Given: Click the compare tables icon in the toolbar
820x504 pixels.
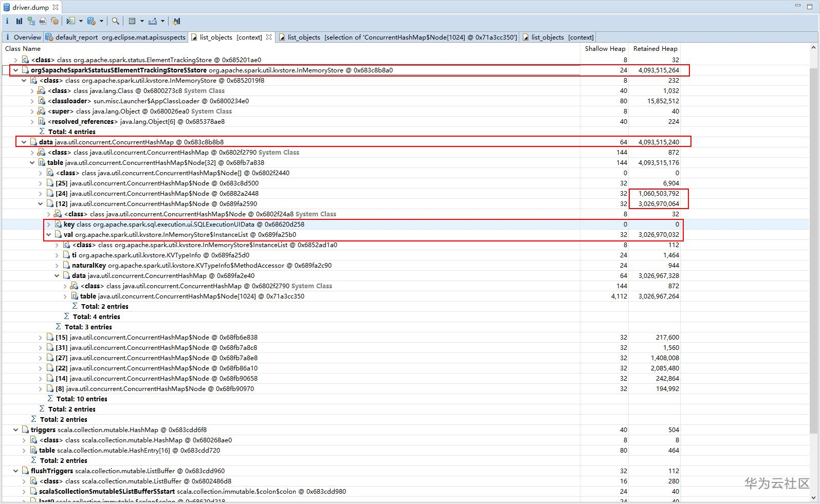Looking at the screenshot, I should [176, 21].
